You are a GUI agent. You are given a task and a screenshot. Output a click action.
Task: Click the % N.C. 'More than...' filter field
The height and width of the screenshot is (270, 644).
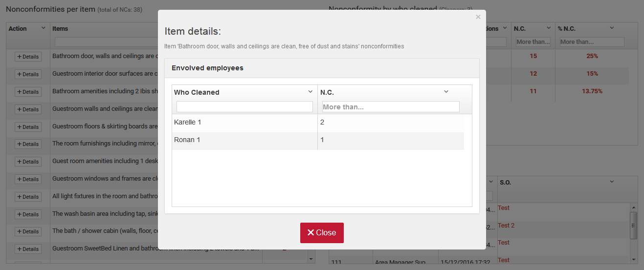coord(592,42)
